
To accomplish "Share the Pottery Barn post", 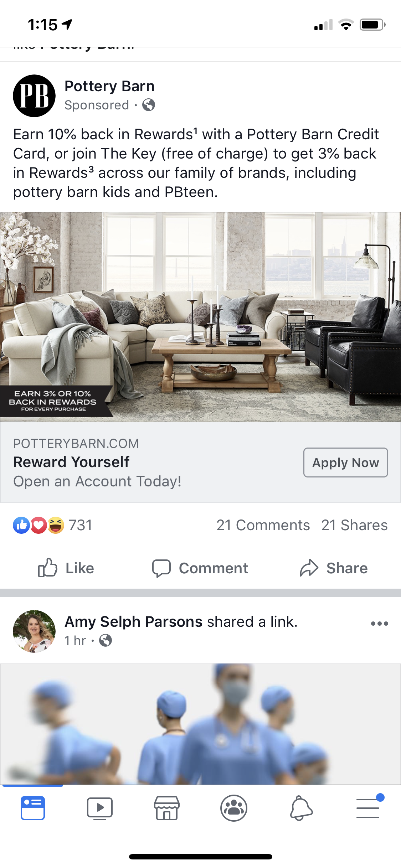I will [x=334, y=568].
